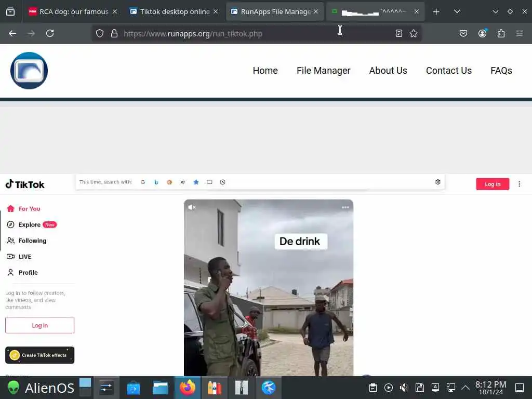
Task: Open the About Us page
Action: click(388, 71)
